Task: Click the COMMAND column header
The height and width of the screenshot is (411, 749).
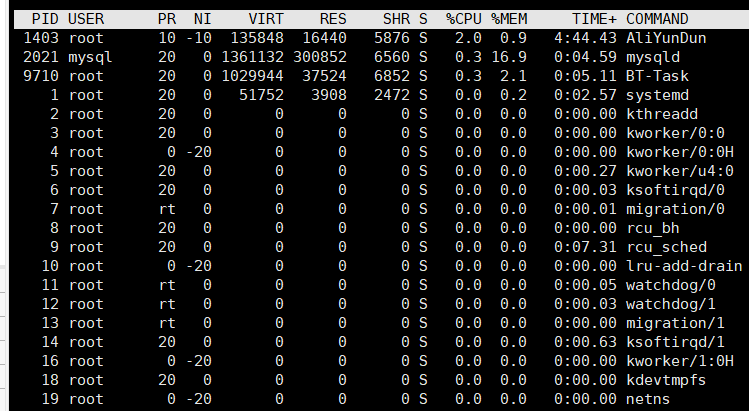Action: (x=657, y=19)
